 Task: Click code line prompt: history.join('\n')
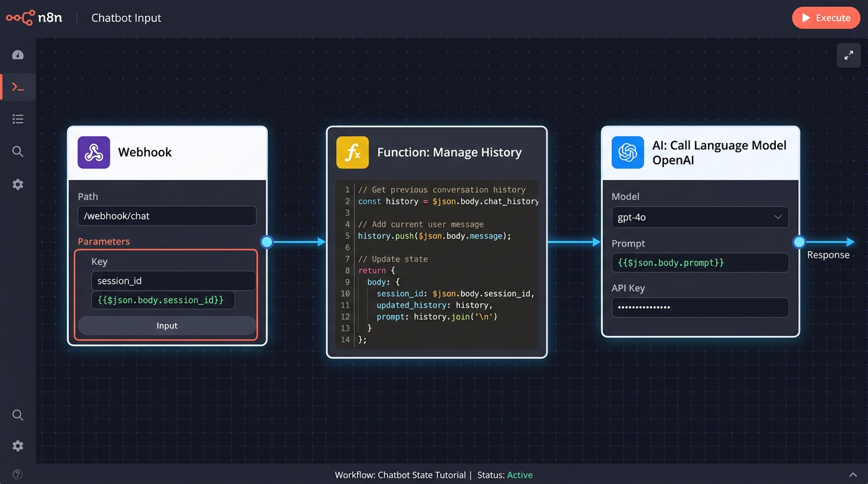pyautogui.click(x=437, y=316)
